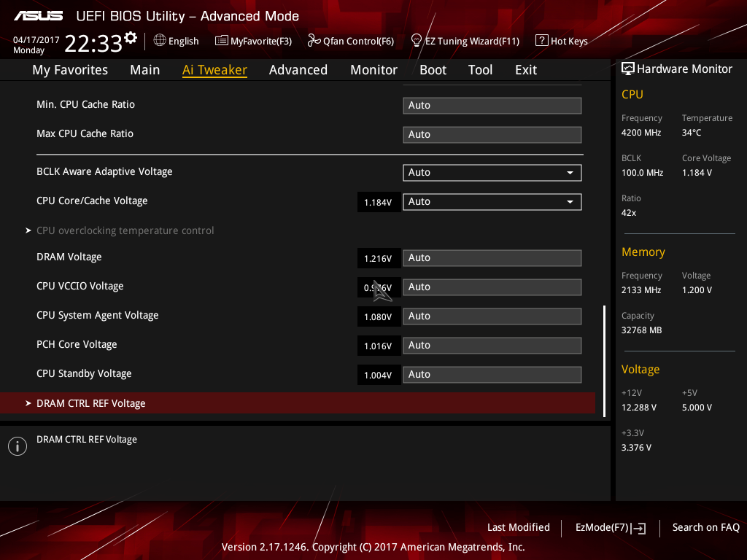Click the 04/17/2017 date text
This screenshot has height=560, width=747.
pos(36,40)
